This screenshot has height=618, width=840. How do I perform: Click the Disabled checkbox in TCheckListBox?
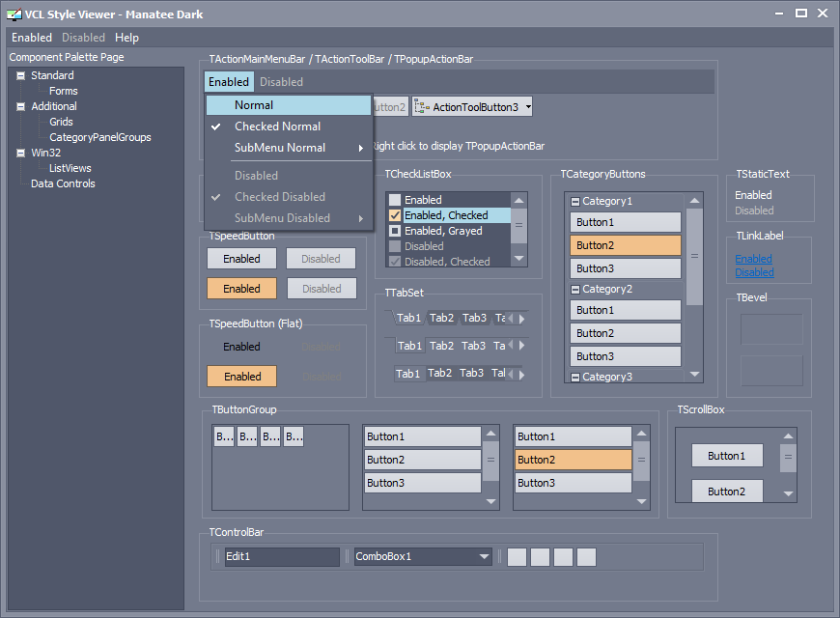[x=395, y=246]
